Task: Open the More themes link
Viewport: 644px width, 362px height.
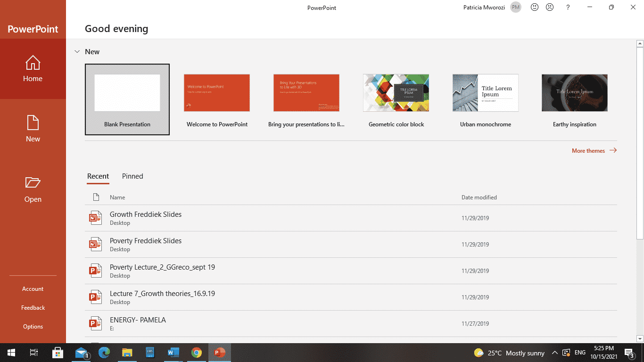Action: click(588, 150)
